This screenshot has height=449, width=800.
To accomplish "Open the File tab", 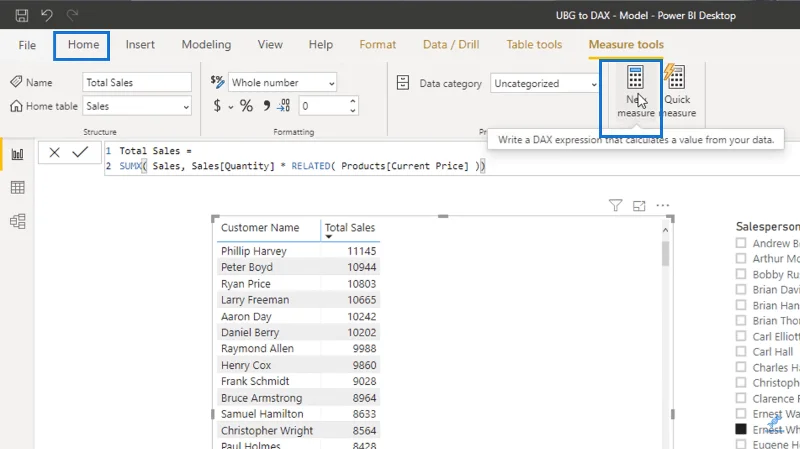I will tap(27, 45).
